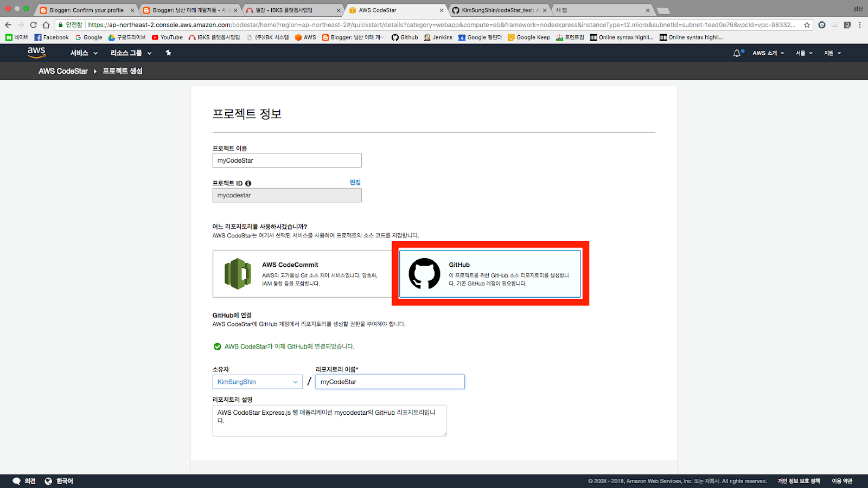This screenshot has width=868, height=488.
Task: Click the 리포지토리 설명 text area
Action: (x=329, y=420)
